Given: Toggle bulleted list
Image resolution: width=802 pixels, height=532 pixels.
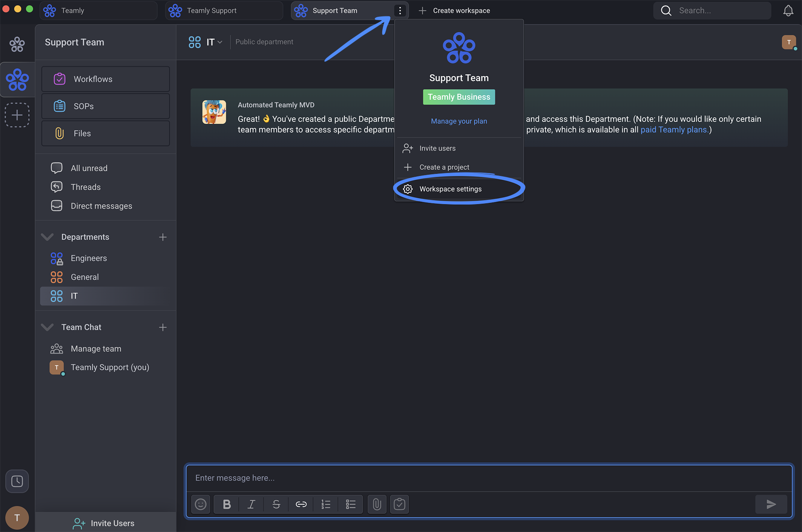Looking at the screenshot, I should (x=351, y=504).
